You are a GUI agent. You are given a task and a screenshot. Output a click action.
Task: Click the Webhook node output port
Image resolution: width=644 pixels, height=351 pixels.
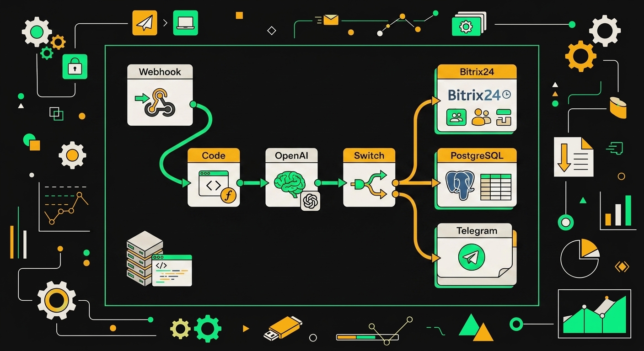[193, 105]
